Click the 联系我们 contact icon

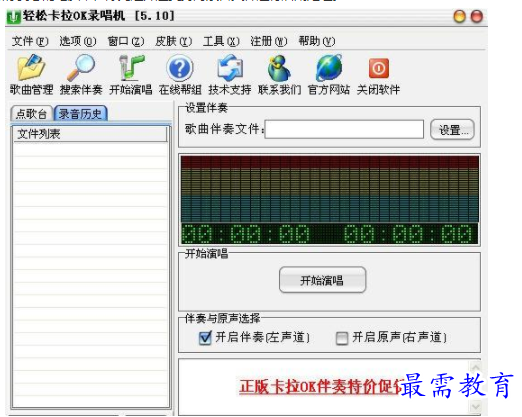279,68
